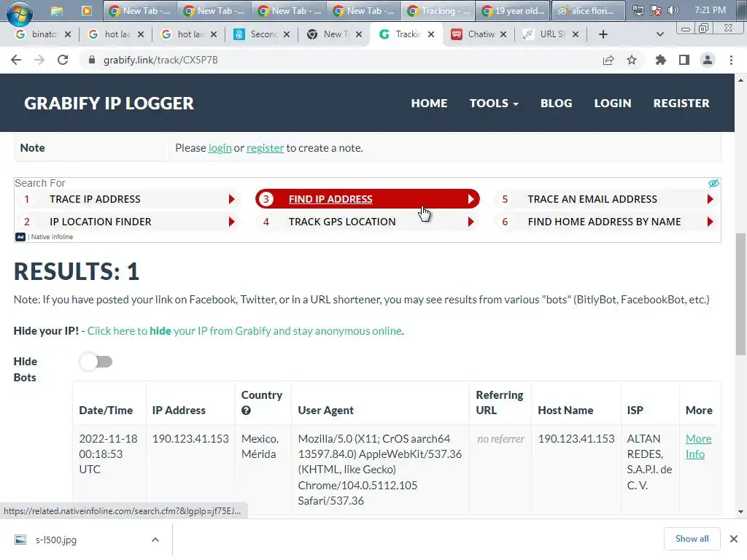This screenshot has width=747, height=560.
Task: Open the alice flori taskbar window
Action: (x=589, y=10)
